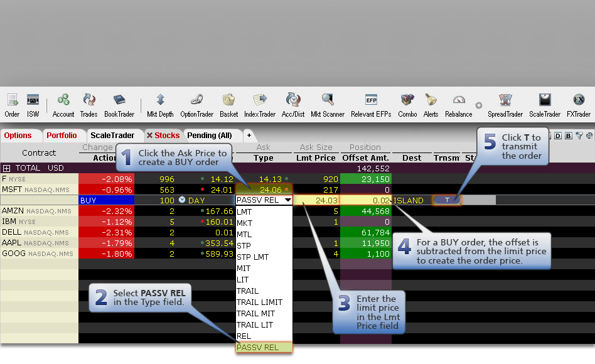This screenshot has width=595, height=364.
Task: Close the Stocks tab with X
Action: (149, 135)
